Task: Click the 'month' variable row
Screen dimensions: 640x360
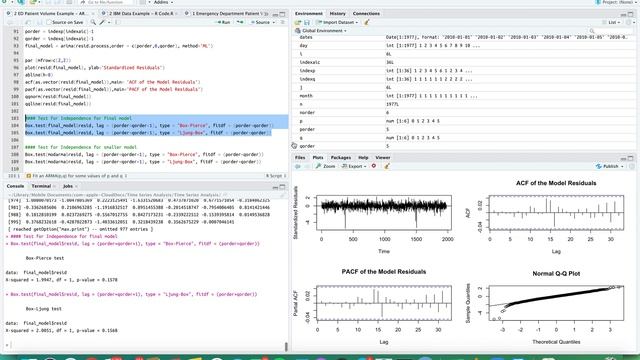Action: click(464, 96)
